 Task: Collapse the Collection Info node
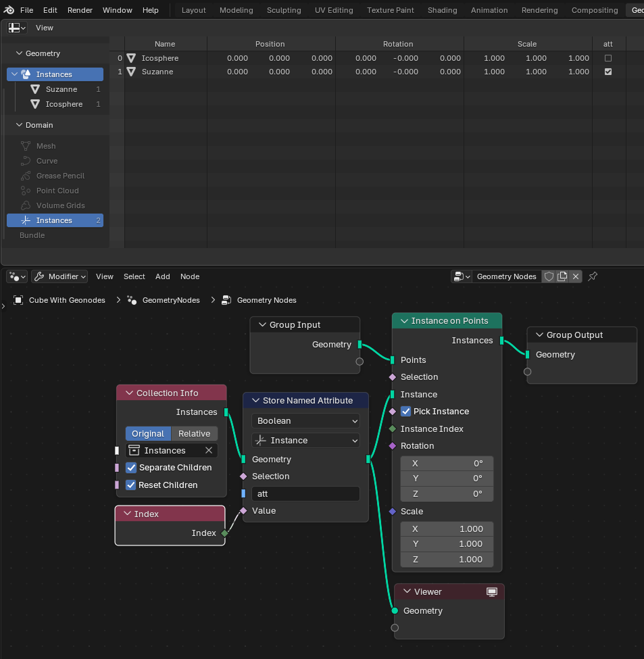coord(129,393)
